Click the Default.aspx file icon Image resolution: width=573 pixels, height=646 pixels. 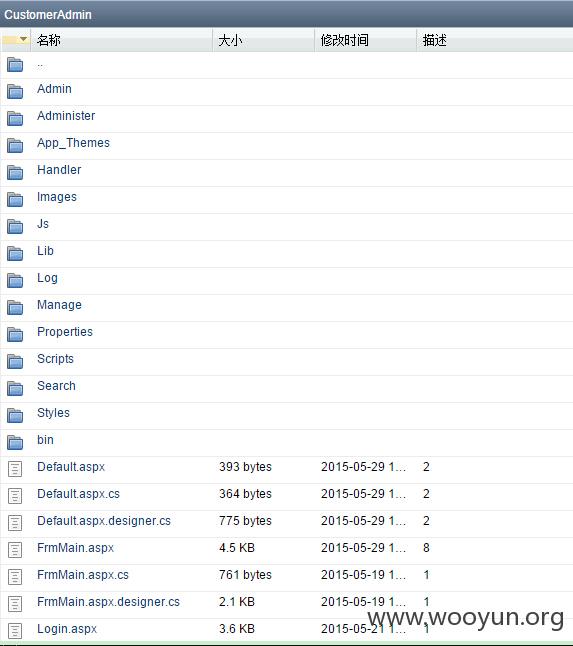coord(15,469)
